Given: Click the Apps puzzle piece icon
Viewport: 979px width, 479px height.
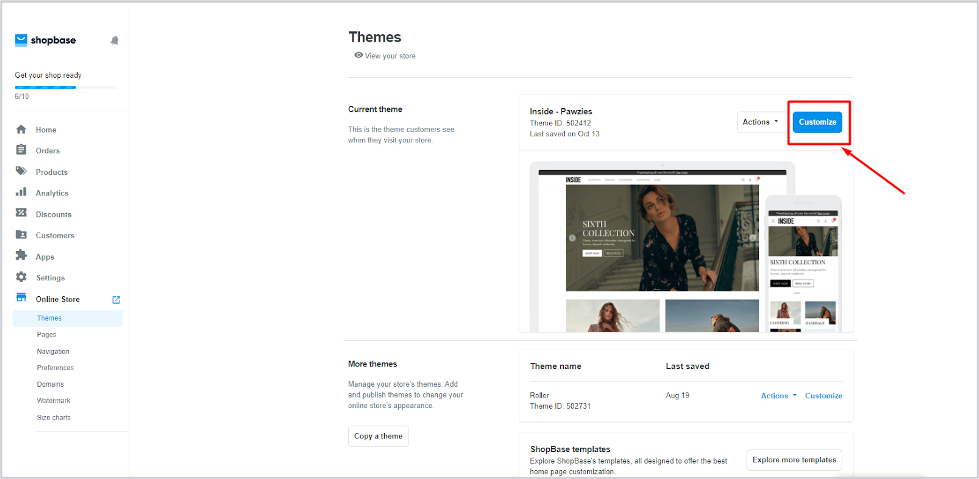Looking at the screenshot, I should [x=21, y=256].
